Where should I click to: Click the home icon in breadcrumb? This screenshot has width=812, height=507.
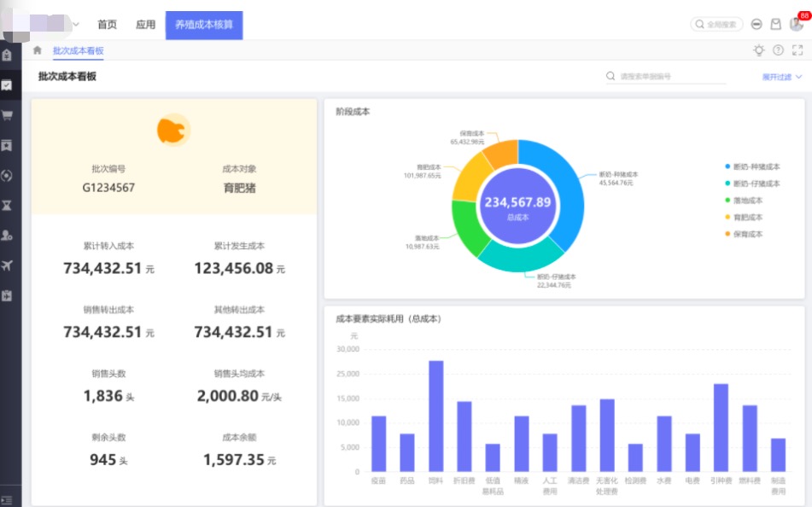(38, 50)
